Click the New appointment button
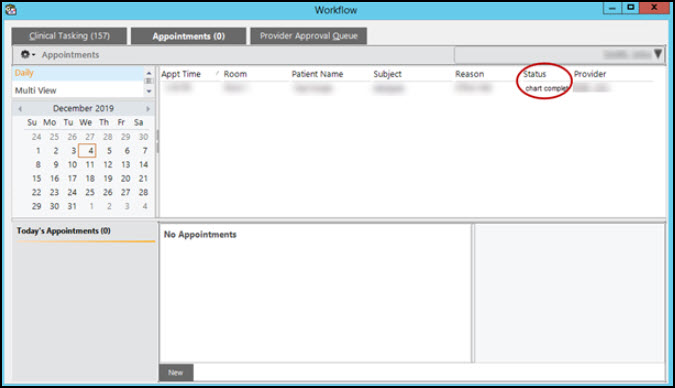 176,372
